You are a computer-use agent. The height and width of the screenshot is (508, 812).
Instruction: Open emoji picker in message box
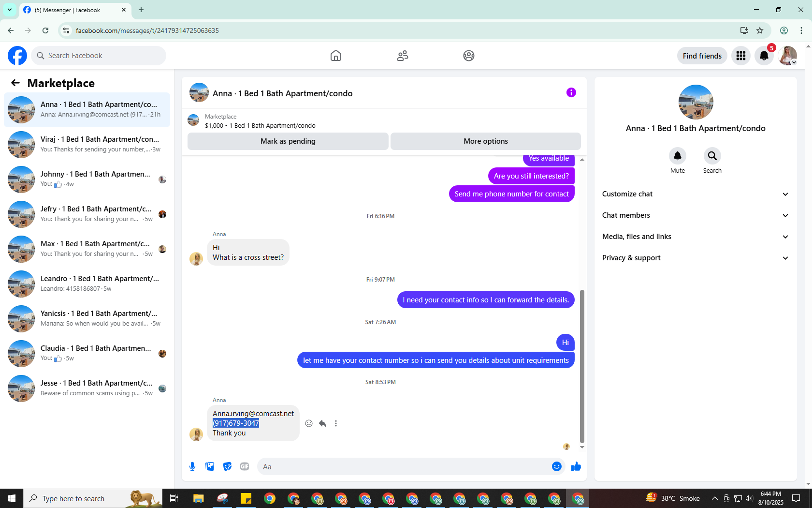click(x=557, y=466)
